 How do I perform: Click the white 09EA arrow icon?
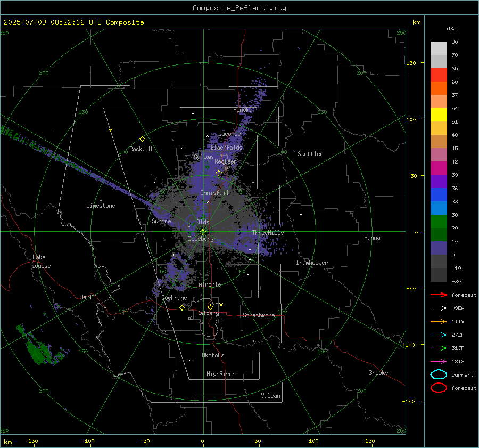pyautogui.click(x=439, y=308)
